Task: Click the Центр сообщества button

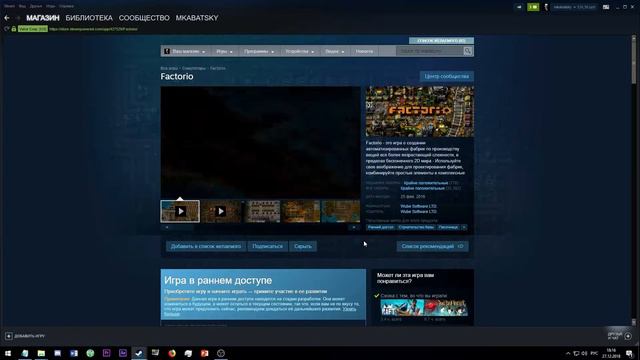Action: [447, 76]
